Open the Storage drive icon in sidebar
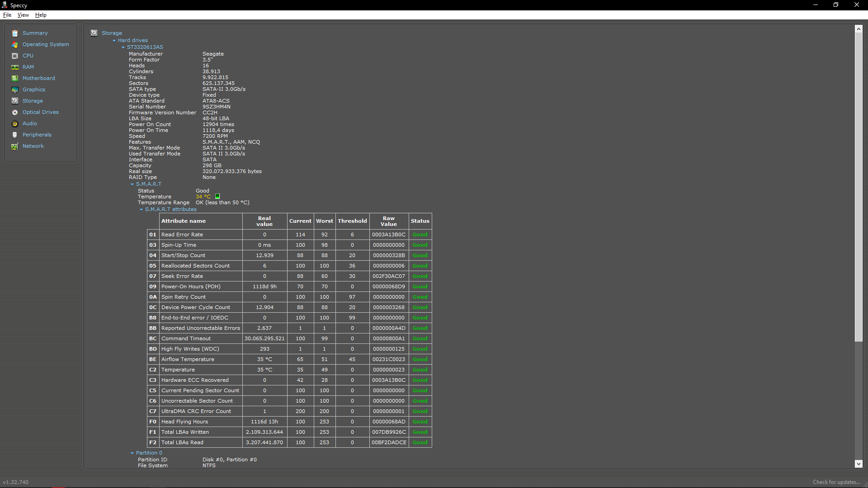 pyautogui.click(x=15, y=101)
